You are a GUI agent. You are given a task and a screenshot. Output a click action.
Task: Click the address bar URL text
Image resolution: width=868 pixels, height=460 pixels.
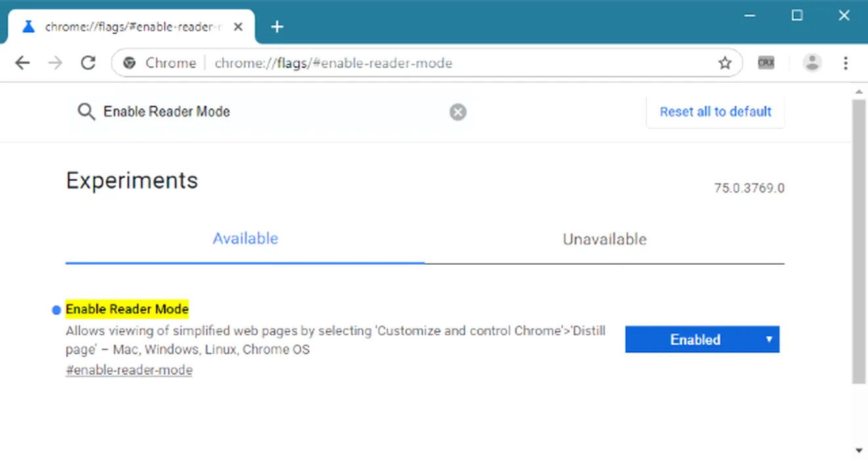[333, 63]
